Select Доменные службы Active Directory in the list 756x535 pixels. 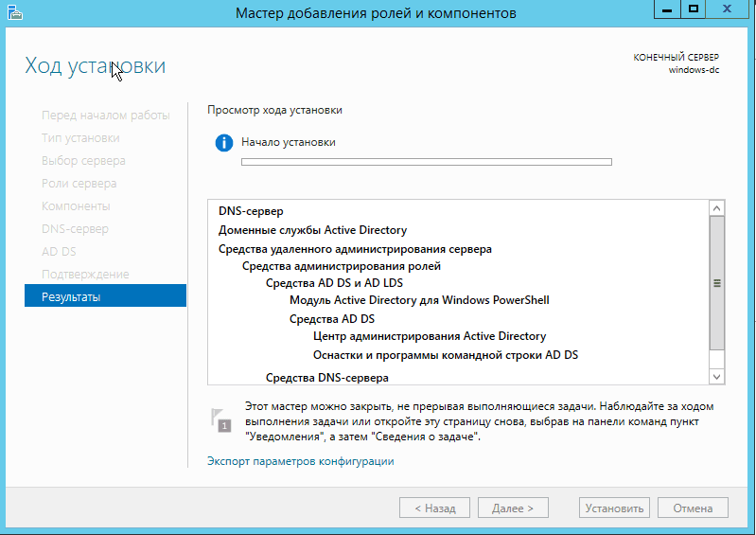coord(312,230)
